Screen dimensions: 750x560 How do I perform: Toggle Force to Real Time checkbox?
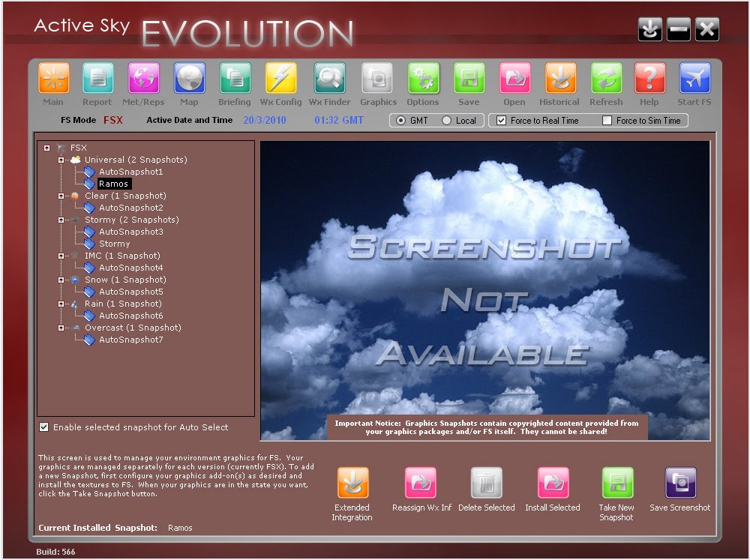(x=501, y=121)
